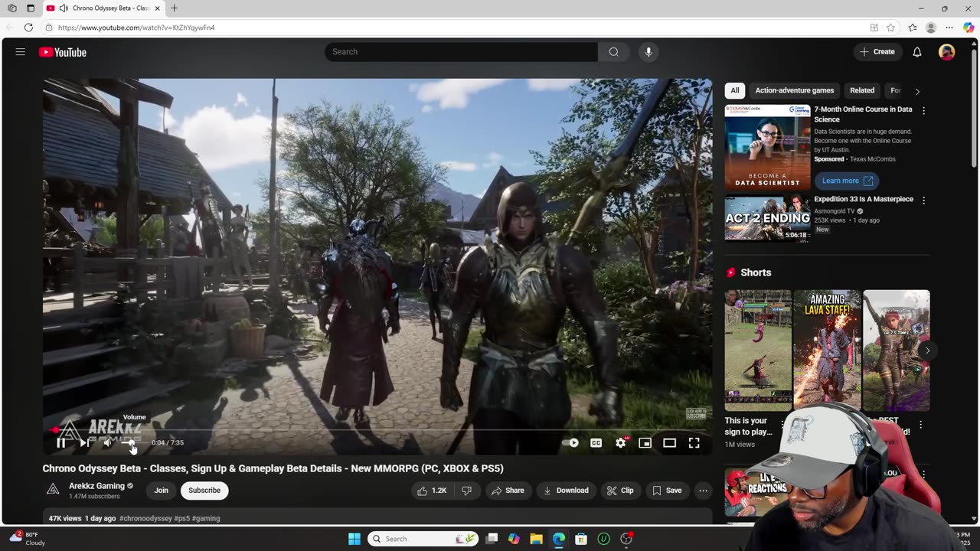Open the browser Settings and more menu
Screen dimensions: 980x551
click(949, 28)
